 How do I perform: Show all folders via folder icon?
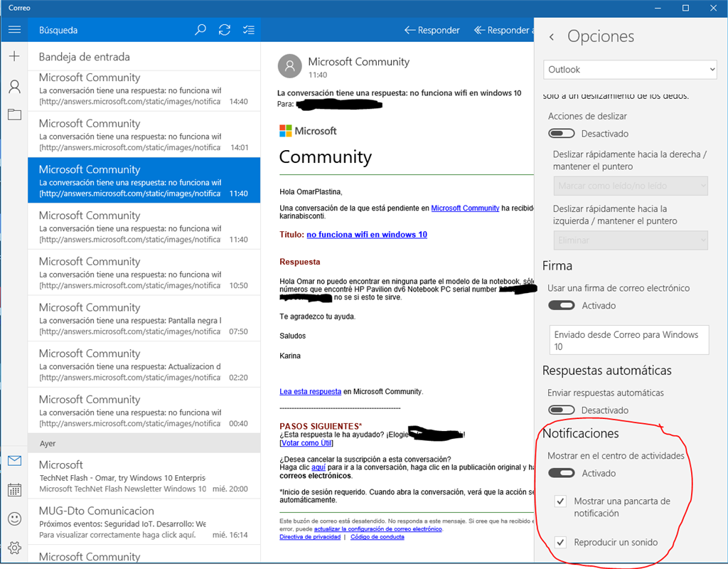point(14,115)
